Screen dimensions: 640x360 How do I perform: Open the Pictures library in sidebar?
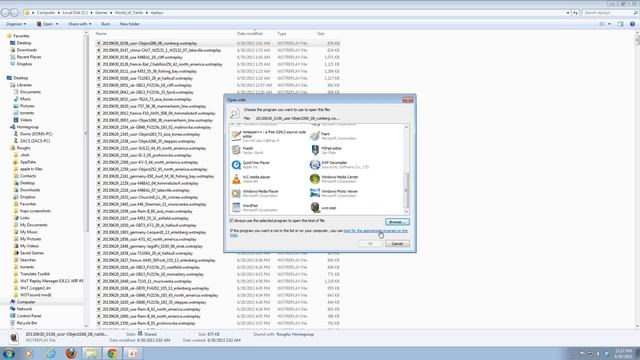27,106
